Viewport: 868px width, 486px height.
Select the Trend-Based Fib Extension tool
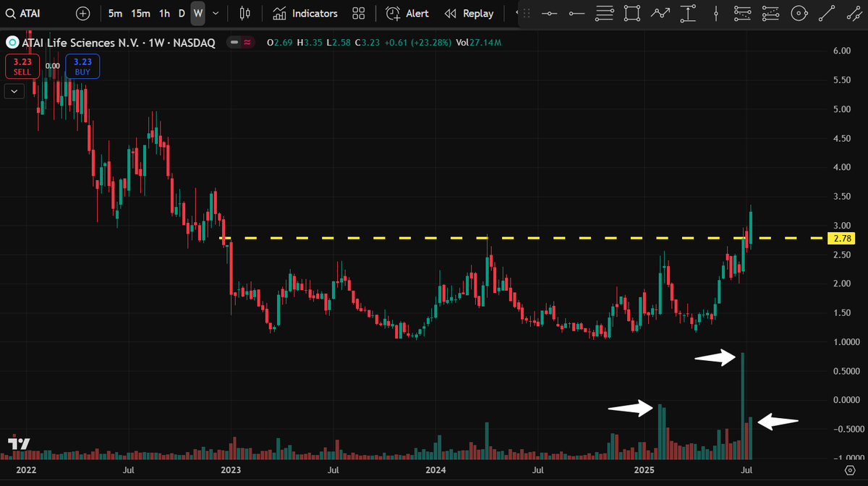coord(743,13)
